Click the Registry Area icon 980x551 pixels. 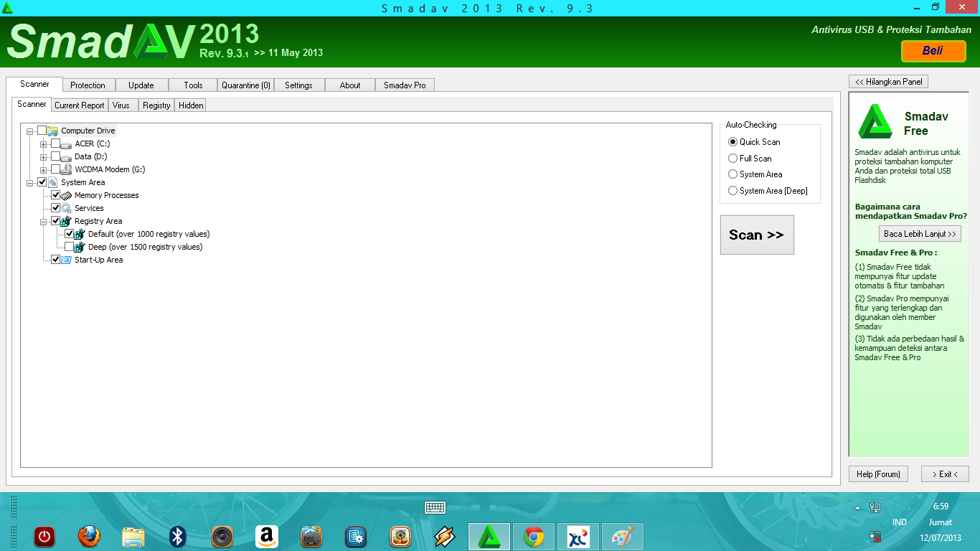pyautogui.click(x=66, y=221)
